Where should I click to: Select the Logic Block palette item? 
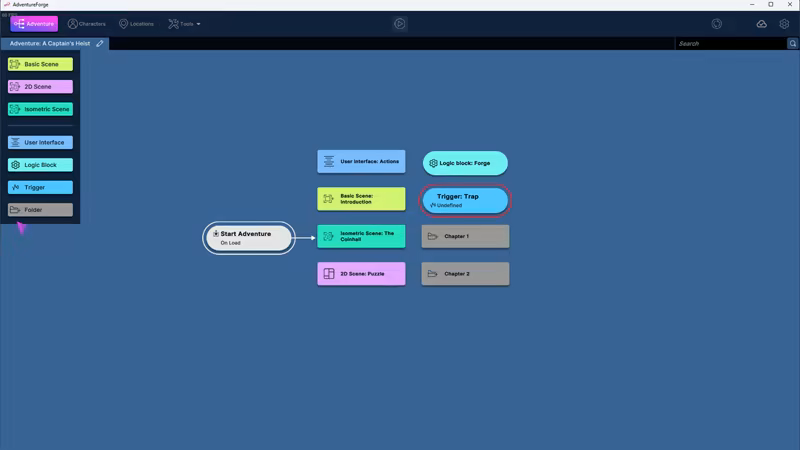(41, 165)
